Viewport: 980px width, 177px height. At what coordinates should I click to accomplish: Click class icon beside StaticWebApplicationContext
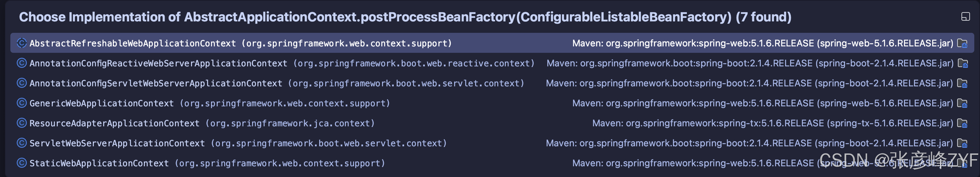[22, 163]
